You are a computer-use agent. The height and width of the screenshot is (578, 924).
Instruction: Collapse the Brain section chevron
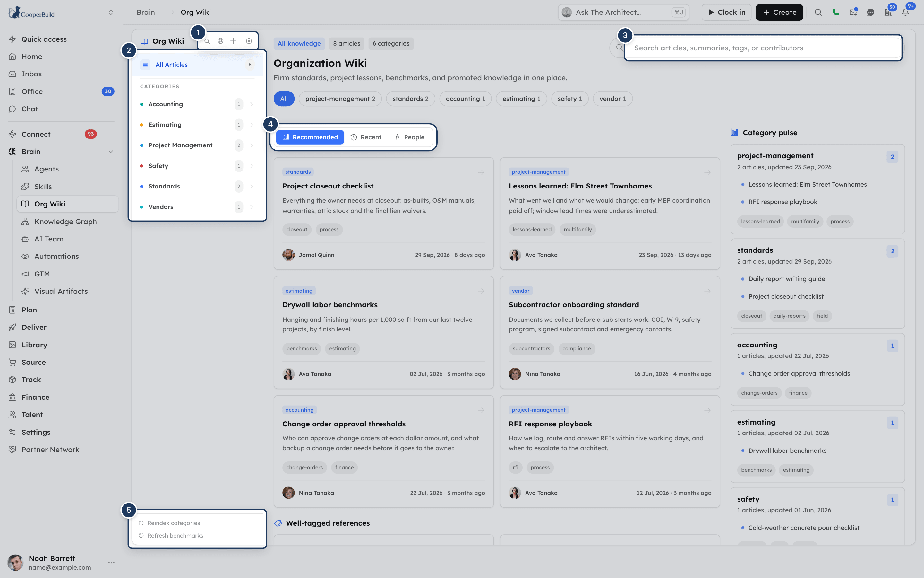(111, 152)
